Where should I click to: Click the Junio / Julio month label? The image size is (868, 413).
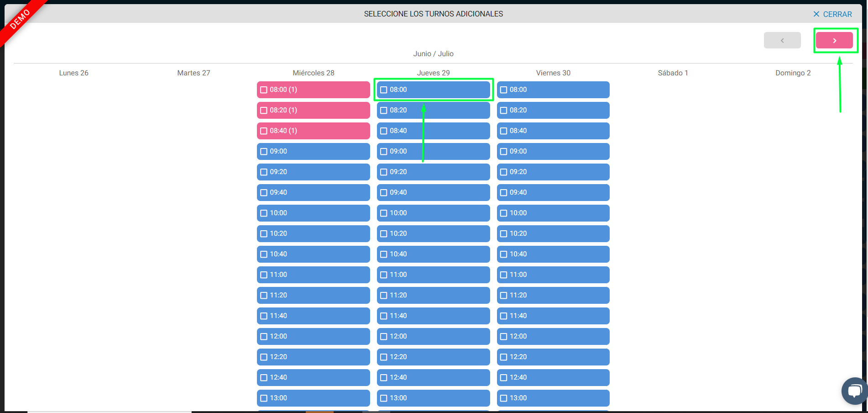(x=433, y=53)
